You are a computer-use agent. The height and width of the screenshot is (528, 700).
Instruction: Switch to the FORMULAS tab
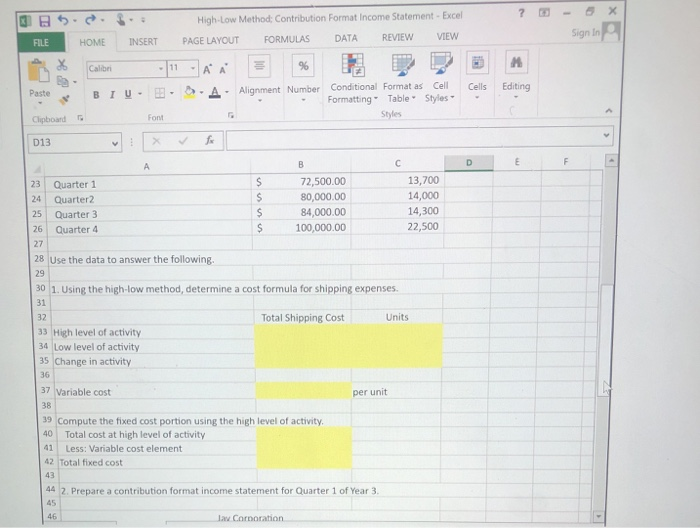coord(287,40)
